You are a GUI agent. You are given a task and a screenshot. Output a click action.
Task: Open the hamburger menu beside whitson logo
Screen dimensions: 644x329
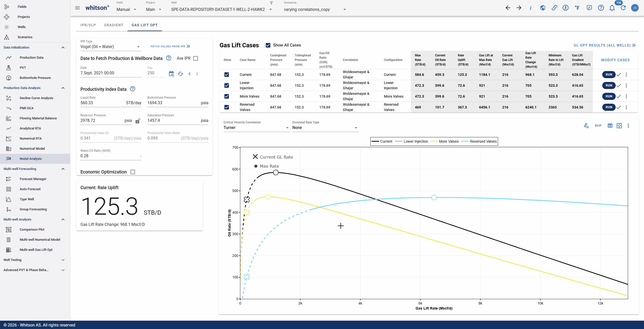click(x=77, y=8)
